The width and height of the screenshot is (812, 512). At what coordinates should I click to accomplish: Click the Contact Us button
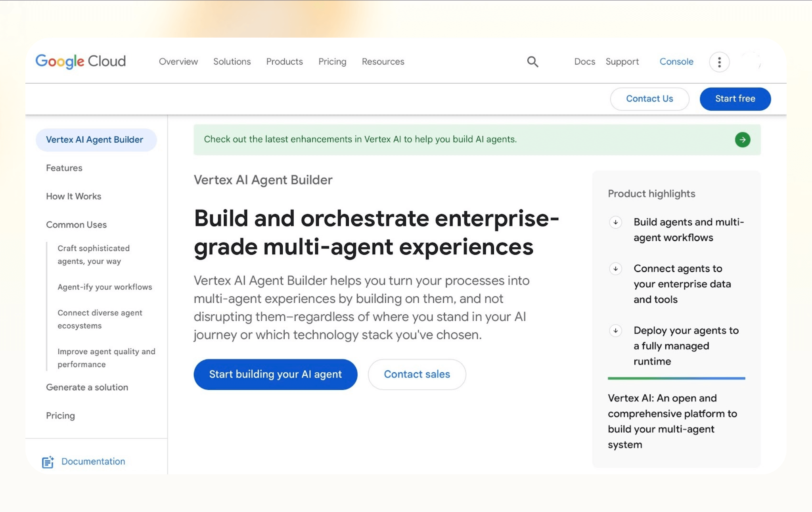pyautogui.click(x=649, y=99)
